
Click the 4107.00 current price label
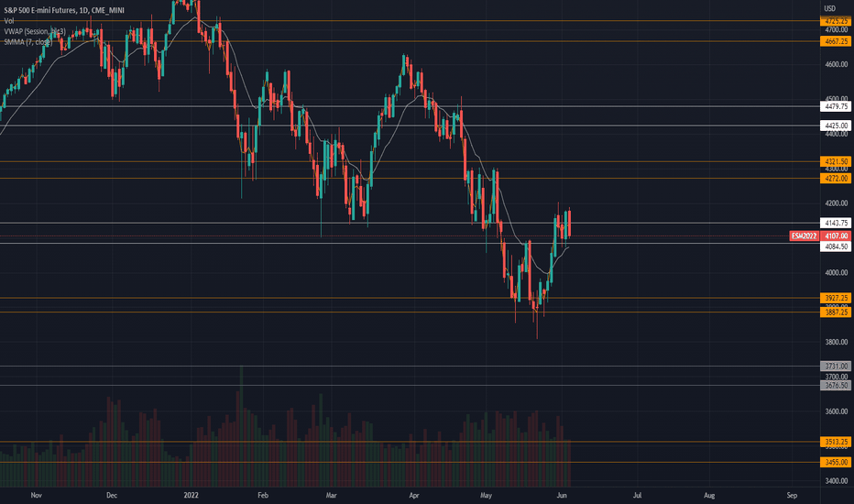(x=836, y=236)
